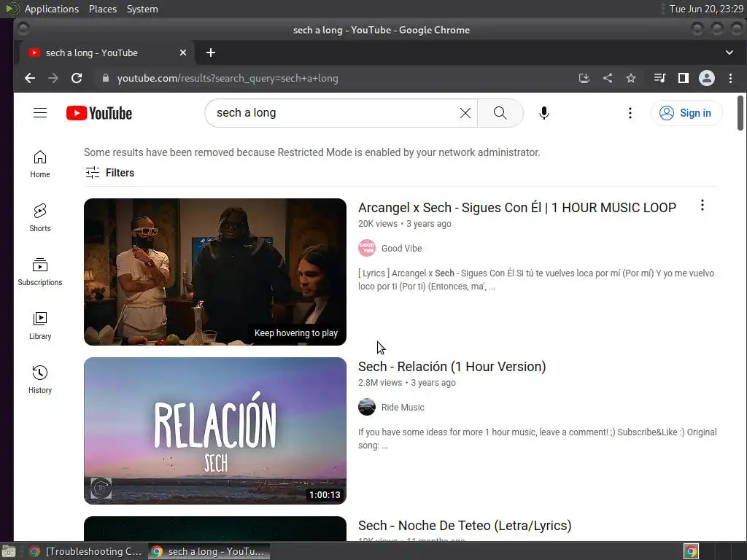Go forward with the browser forward arrow

point(53,78)
